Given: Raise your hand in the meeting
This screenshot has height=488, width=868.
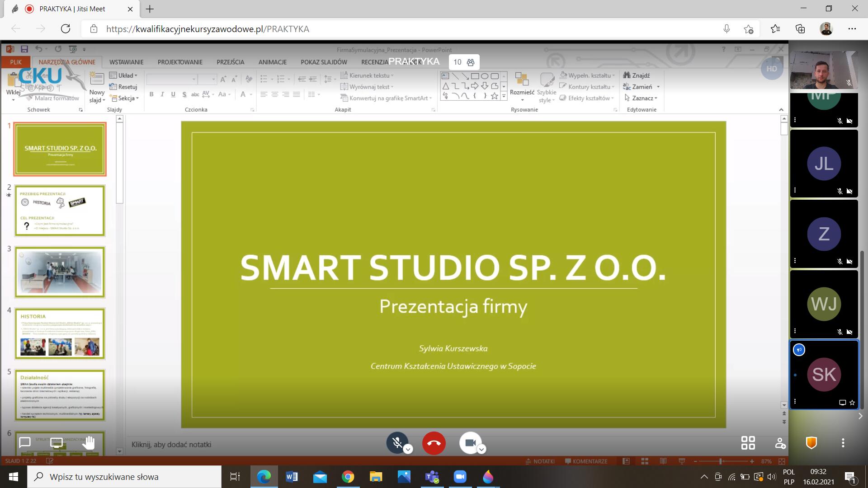Looking at the screenshot, I should tap(89, 443).
